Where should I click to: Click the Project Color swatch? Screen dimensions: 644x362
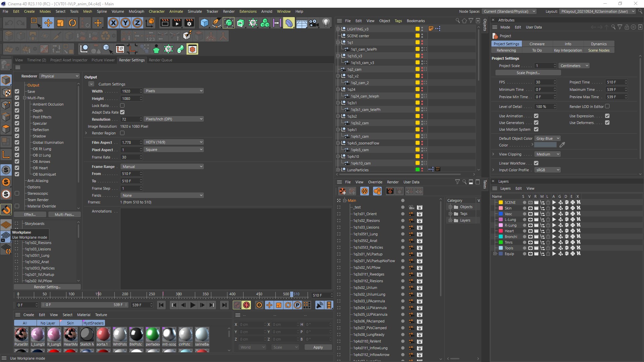pos(545,145)
